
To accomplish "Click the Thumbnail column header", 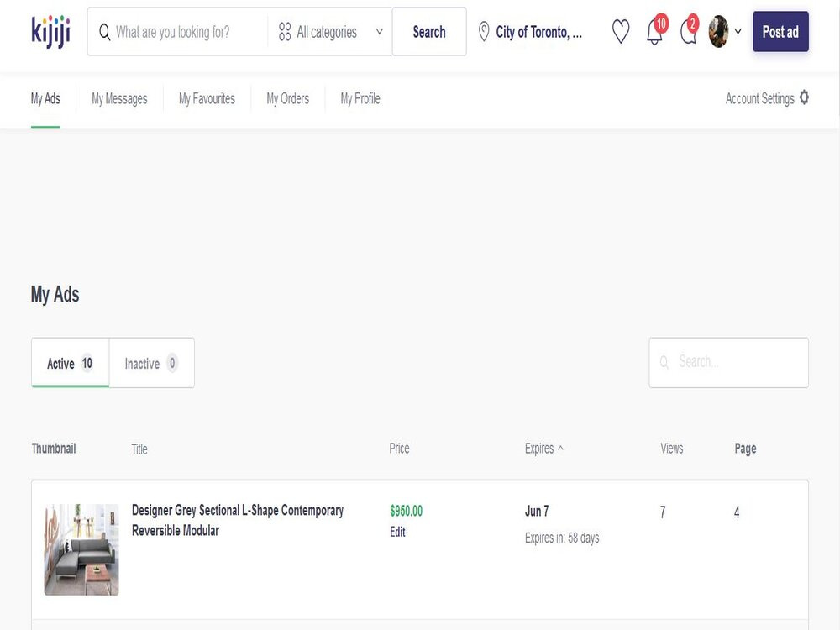I will (54, 449).
